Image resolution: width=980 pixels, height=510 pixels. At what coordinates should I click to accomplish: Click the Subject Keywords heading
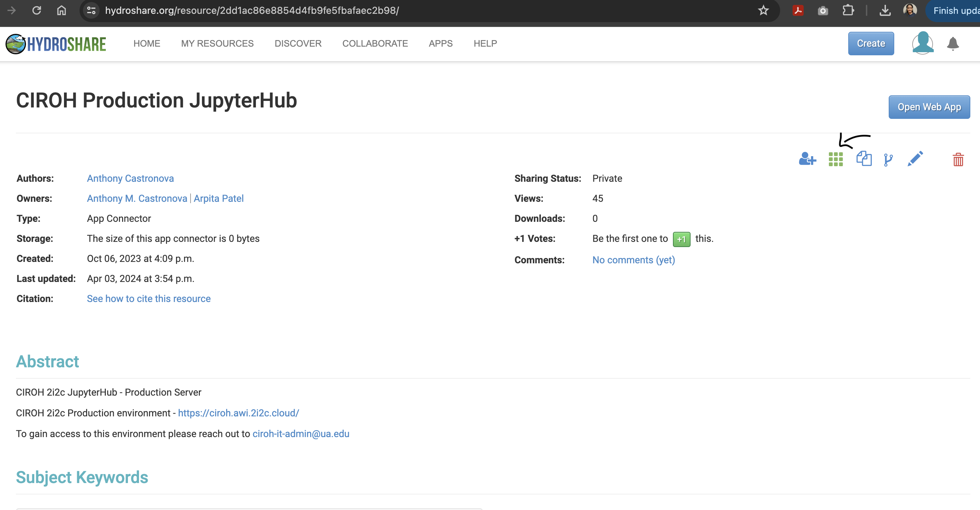pos(82,477)
